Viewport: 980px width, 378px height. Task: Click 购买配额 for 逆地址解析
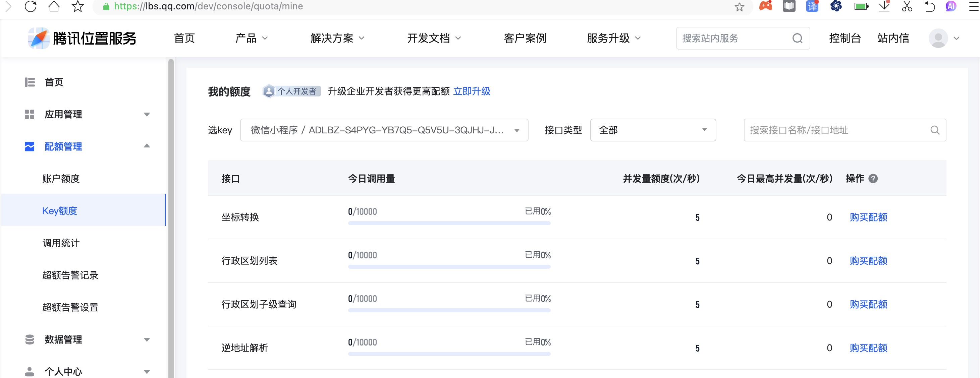(869, 348)
